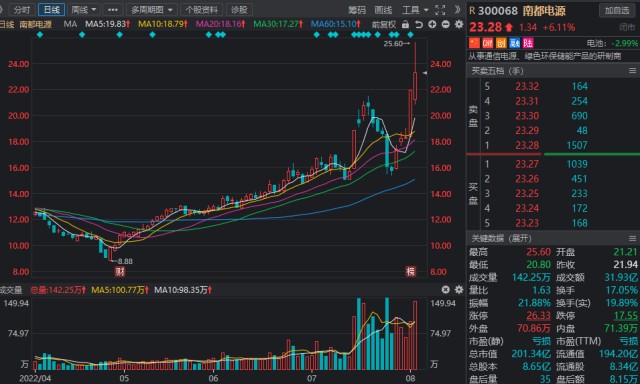Image resolution: width=640 pixels, height=384 pixels.
Task: Add stock via 加自选 button
Action: click(x=617, y=11)
